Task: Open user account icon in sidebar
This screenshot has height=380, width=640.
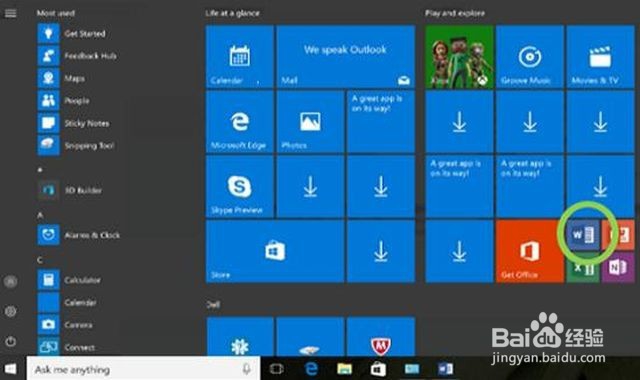Action: [10, 281]
